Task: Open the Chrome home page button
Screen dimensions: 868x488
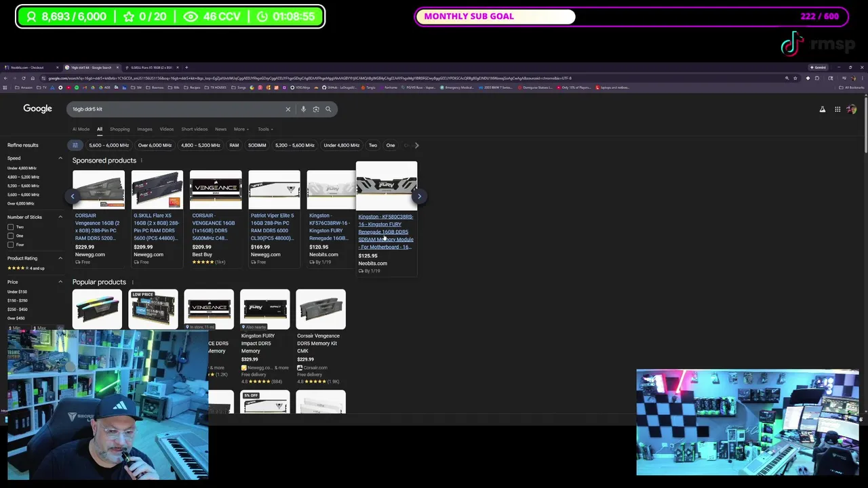Action: [33, 78]
